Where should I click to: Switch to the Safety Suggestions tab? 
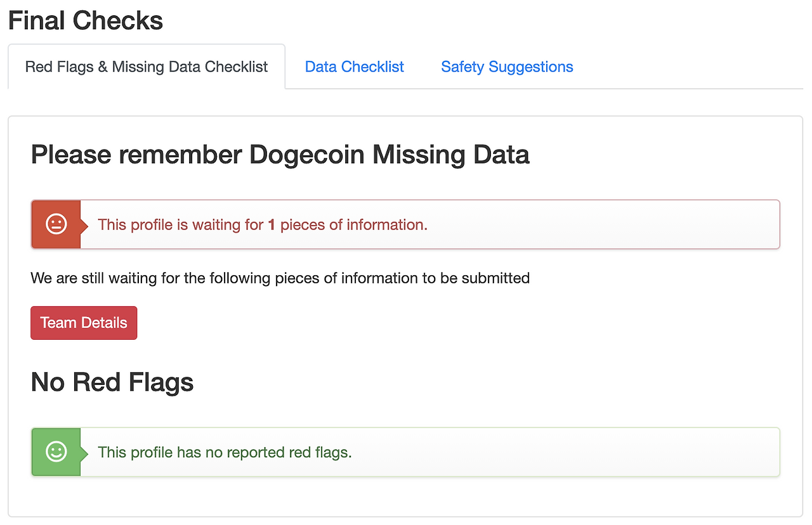pos(507,67)
